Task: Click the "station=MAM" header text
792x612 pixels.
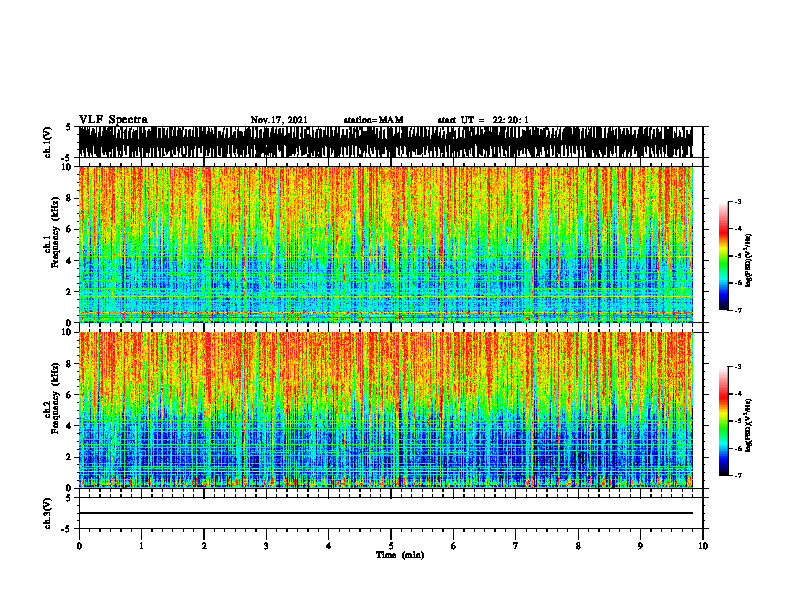Action: pyautogui.click(x=373, y=120)
